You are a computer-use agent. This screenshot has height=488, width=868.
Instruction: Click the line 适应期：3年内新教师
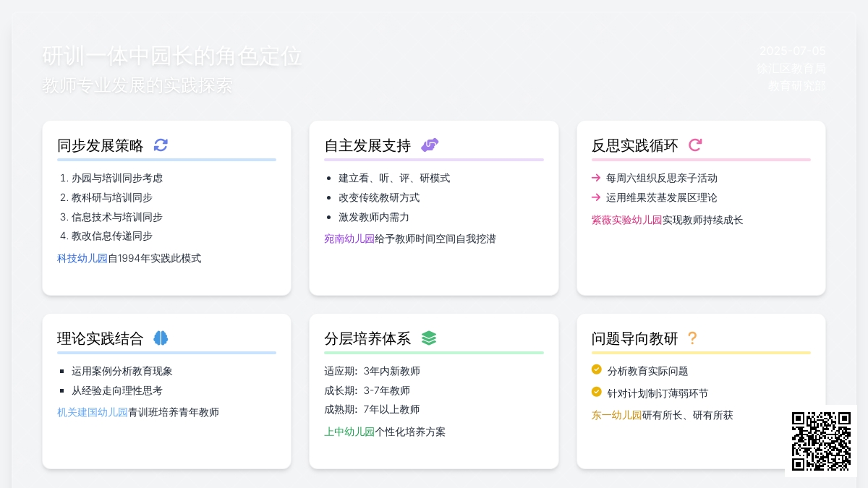point(373,371)
